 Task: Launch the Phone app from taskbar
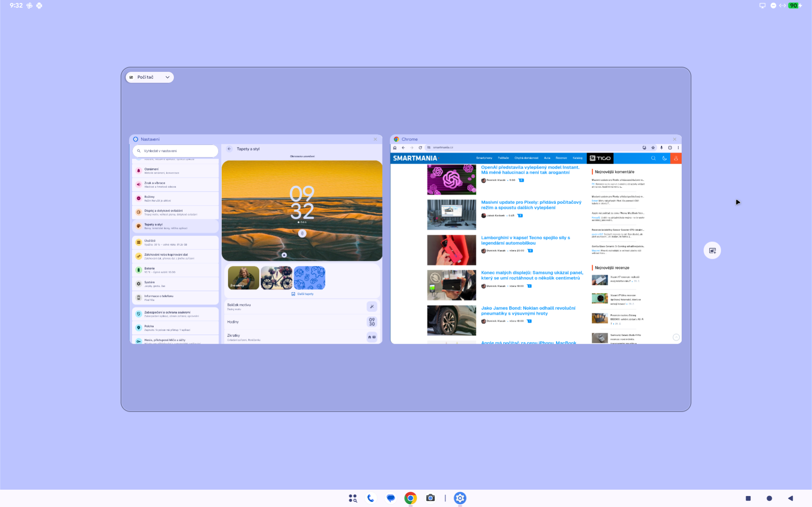[x=371, y=498]
